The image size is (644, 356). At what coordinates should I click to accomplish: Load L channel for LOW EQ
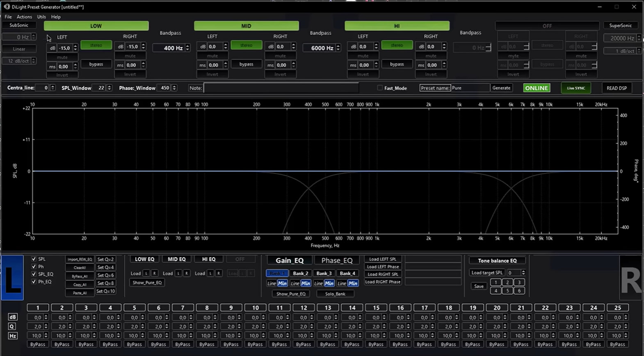tap(146, 273)
